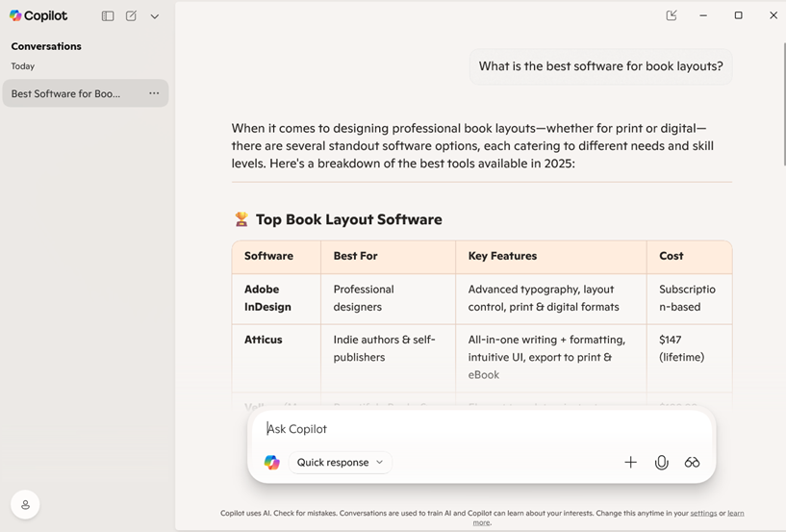Minimize the Copilot window
This screenshot has width=786, height=532.
click(703, 15)
